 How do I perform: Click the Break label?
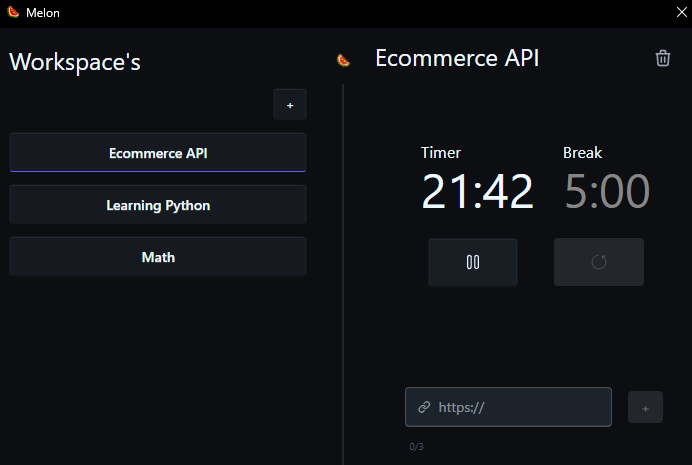[582, 153]
